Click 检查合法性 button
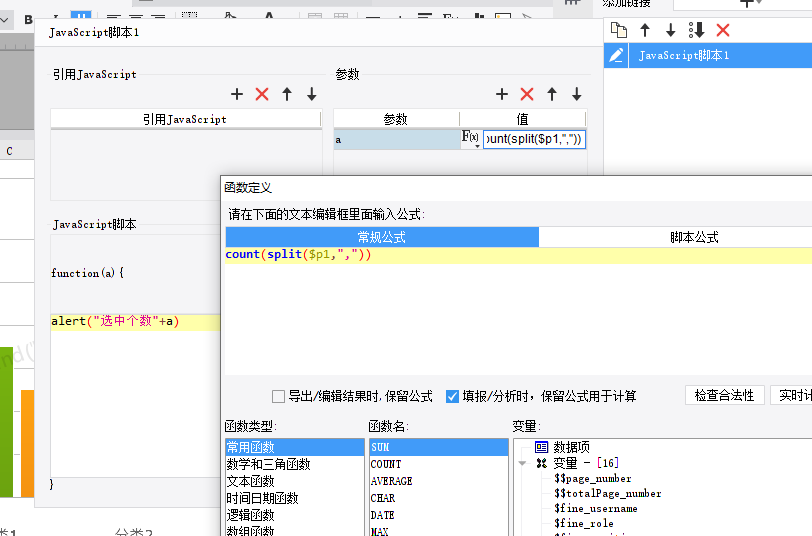 click(725, 395)
